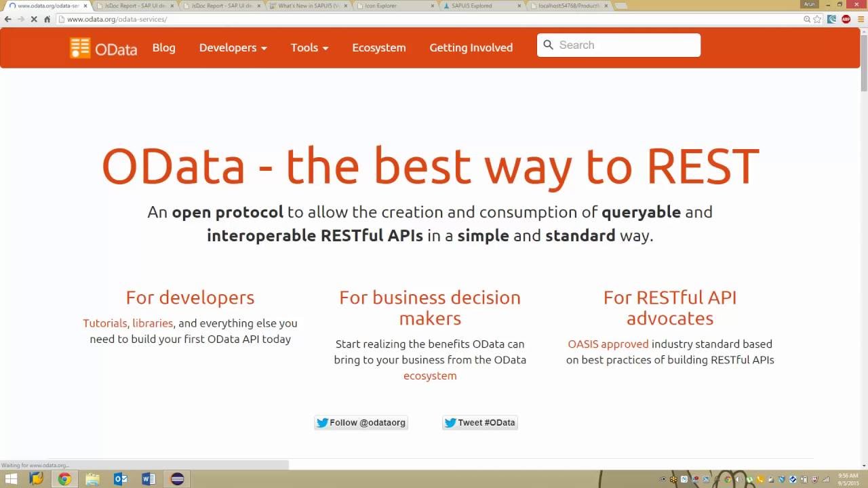Click into the Search input field
868x488 pixels.
[618, 45]
